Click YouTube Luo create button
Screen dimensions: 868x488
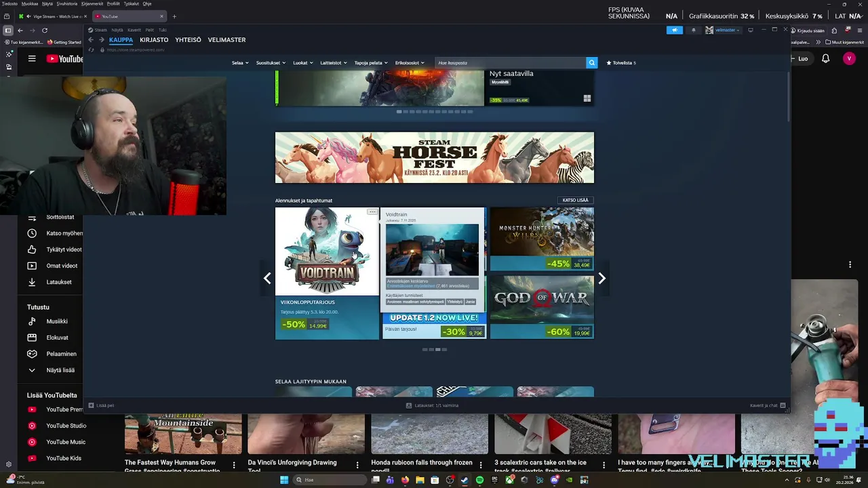(803, 59)
